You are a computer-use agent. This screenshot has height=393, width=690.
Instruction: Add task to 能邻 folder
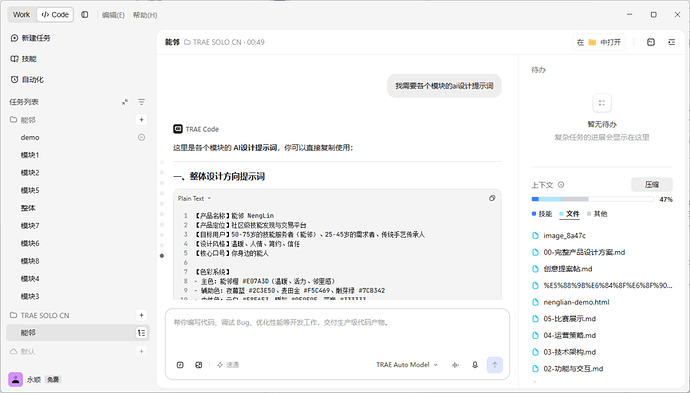point(141,120)
